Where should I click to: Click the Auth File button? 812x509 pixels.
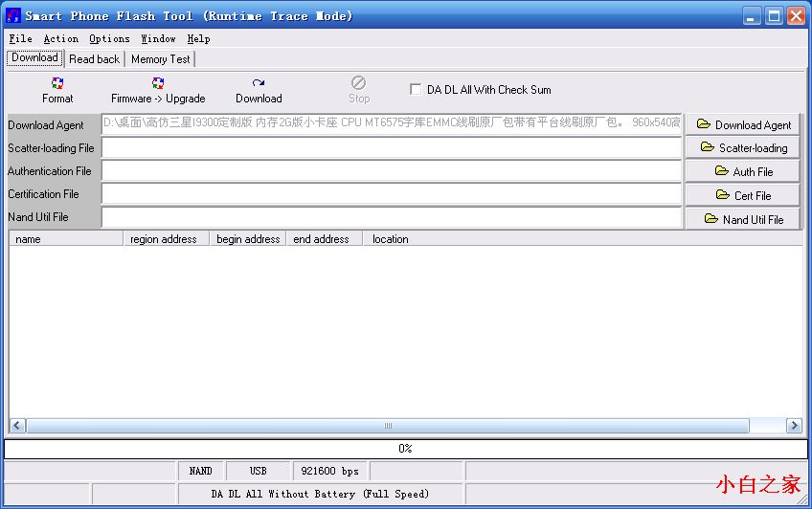pos(743,171)
